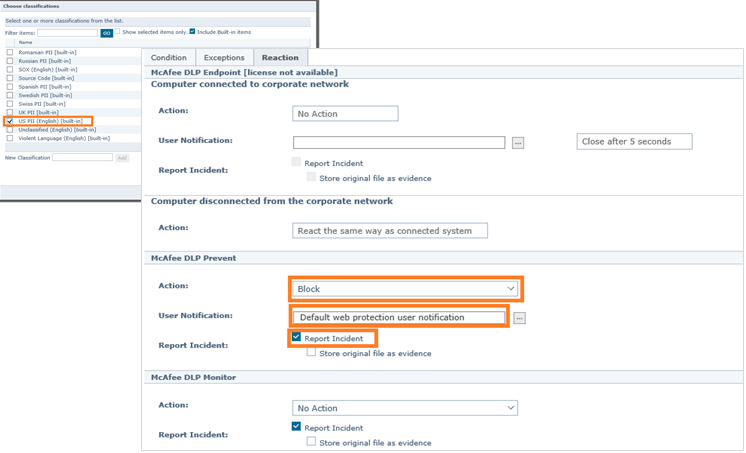Click the Add classification button

(122, 158)
